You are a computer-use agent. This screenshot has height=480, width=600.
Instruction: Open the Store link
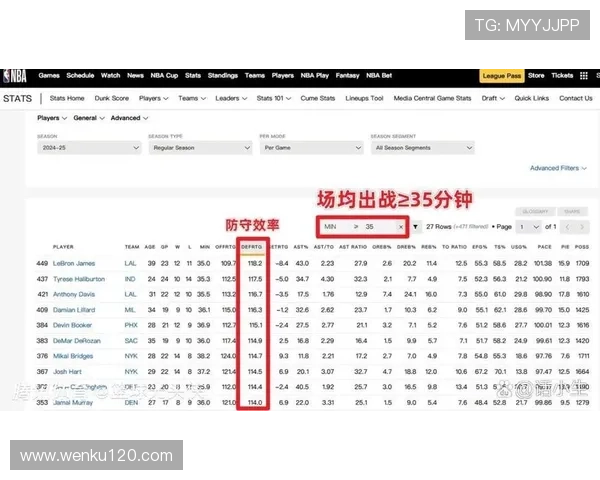coord(536,76)
